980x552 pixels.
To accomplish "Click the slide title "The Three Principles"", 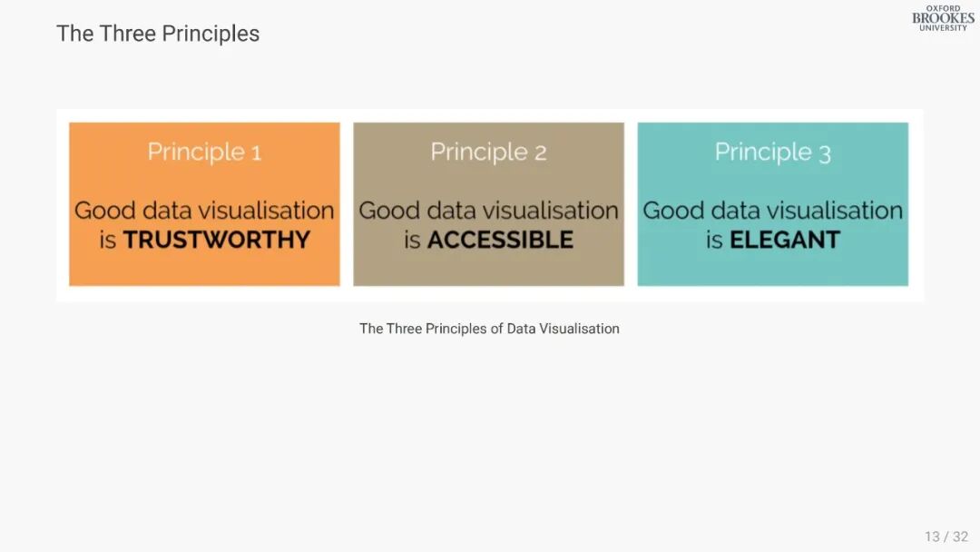I will point(158,34).
